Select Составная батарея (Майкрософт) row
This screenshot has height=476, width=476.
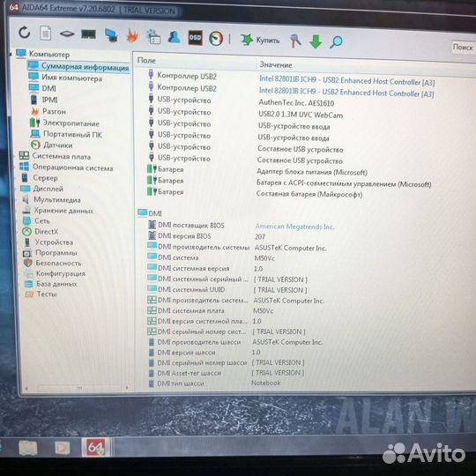[x=255, y=193]
